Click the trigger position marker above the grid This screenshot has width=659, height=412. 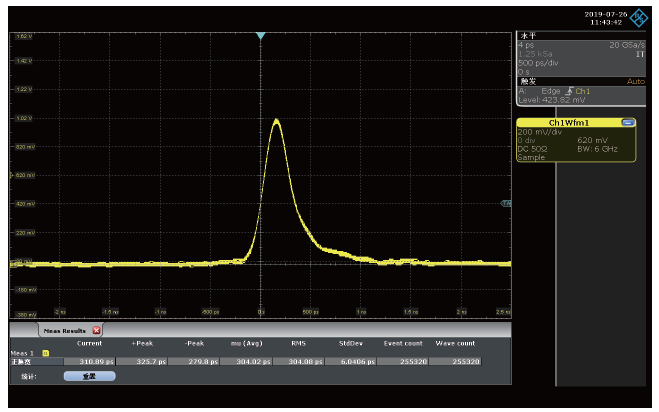pos(260,36)
